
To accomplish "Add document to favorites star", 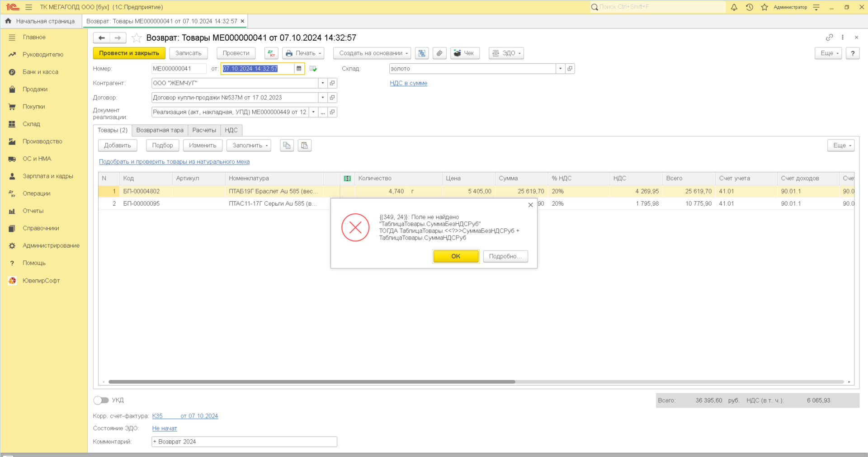I will 137,38.
